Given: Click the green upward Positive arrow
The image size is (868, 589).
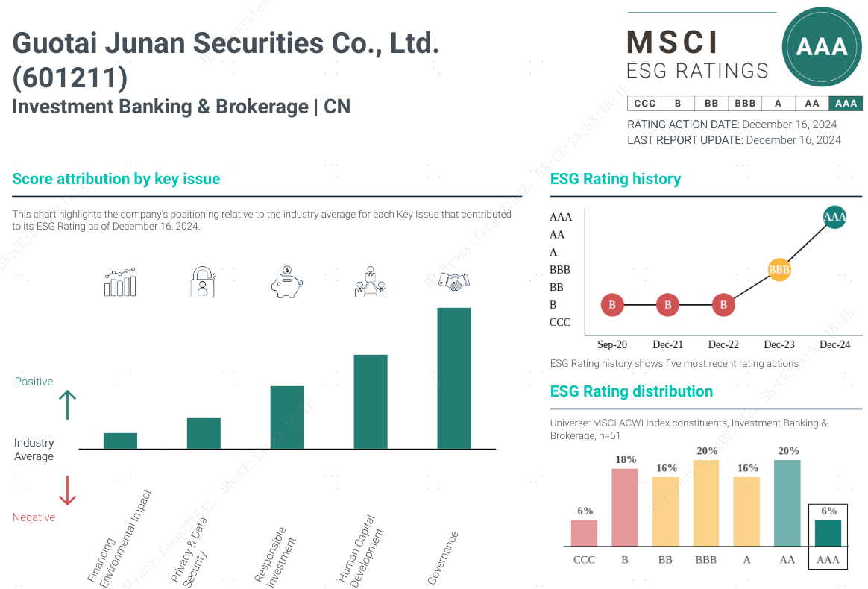Looking at the screenshot, I should (67, 404).
